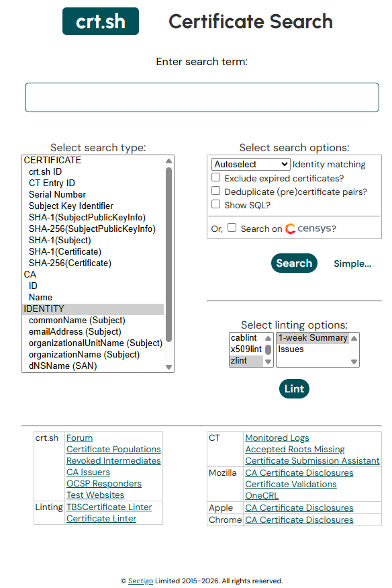This screenshot has height=588, width=392.
Task: Click the Search button
Action: click(294, 263)
